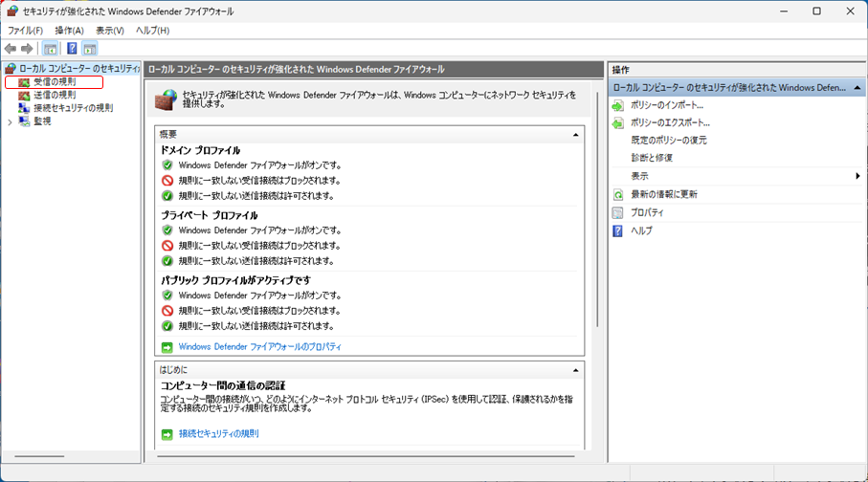
Task: Collapse the ローカル コンピューター actions group header
Action: 855,88
